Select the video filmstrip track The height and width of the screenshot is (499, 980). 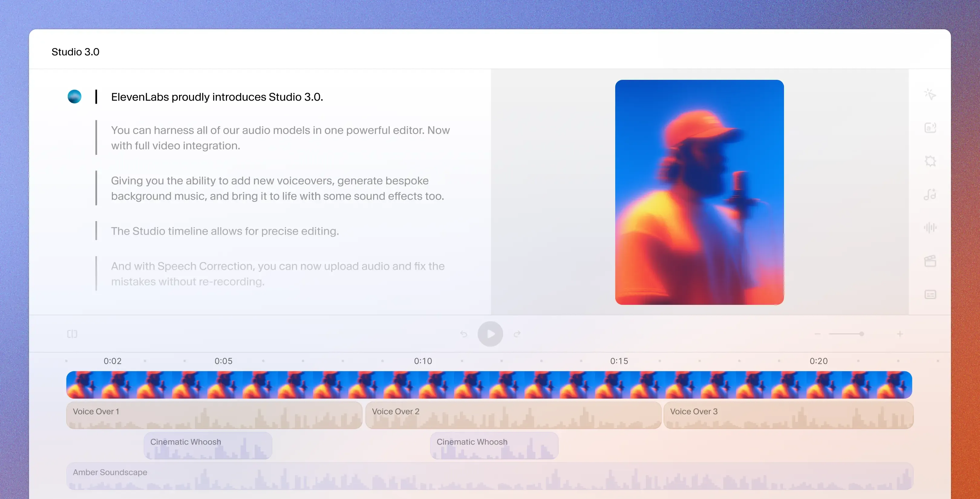[489, 385]
